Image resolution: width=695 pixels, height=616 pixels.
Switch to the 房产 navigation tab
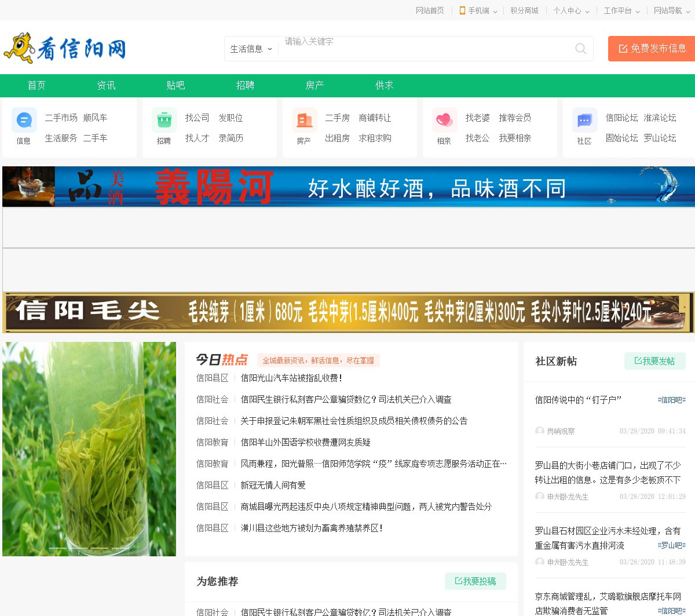coord(314,85)
